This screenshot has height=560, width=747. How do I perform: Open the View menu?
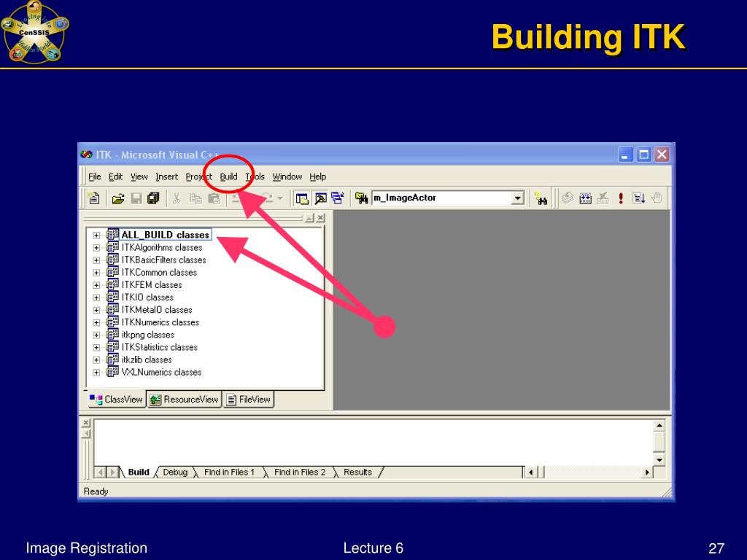[x=139, y=176]
